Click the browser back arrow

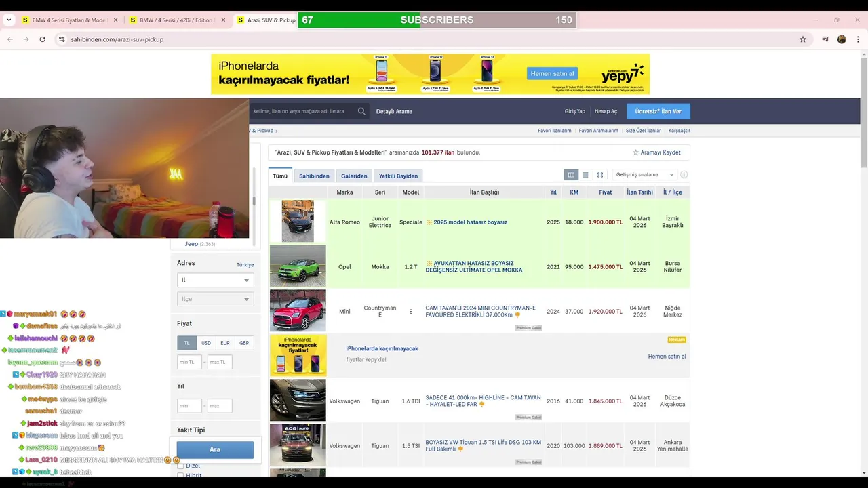(10, 39)
